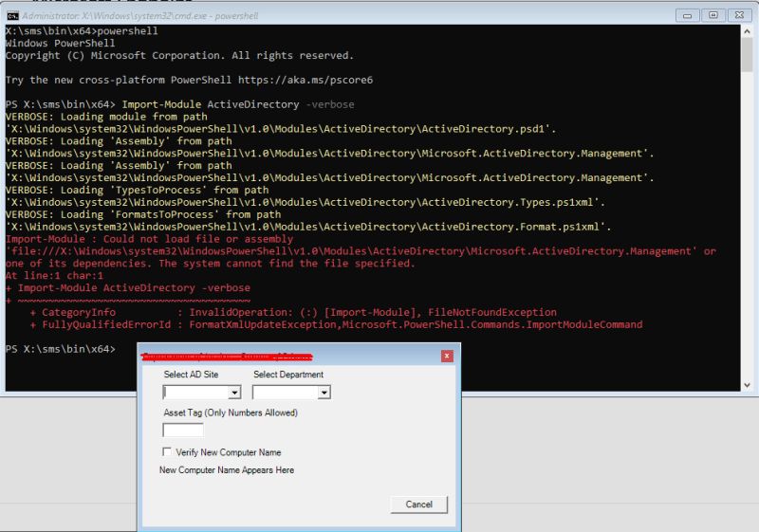The height and width of the screenshot is (532, 759).
Task: Close the Administrator cmd.exe powershell window
Action: [739, 15]
